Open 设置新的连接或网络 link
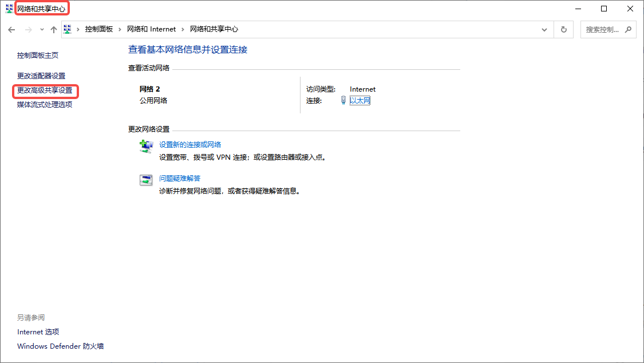 coord(190,144)
